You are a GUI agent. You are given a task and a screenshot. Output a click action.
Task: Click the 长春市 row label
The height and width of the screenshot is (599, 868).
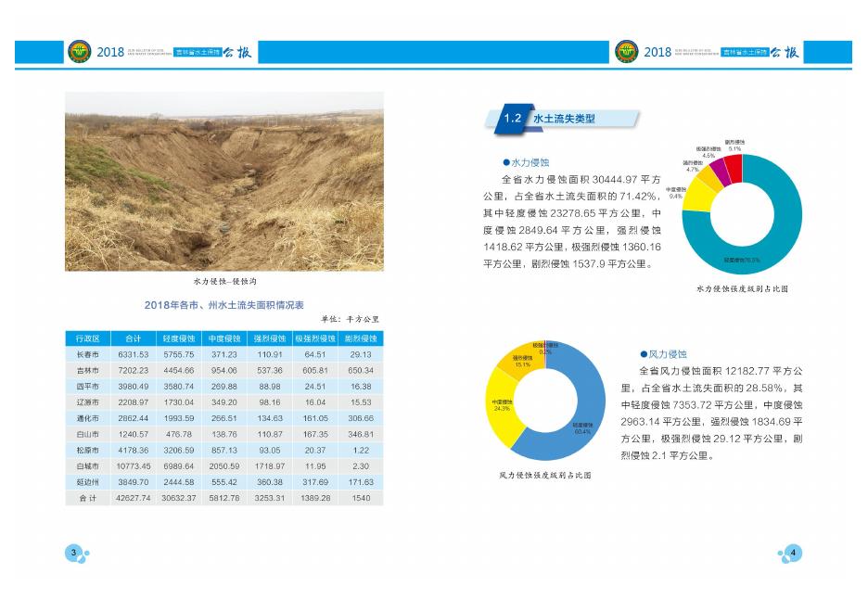click(87, 354)
